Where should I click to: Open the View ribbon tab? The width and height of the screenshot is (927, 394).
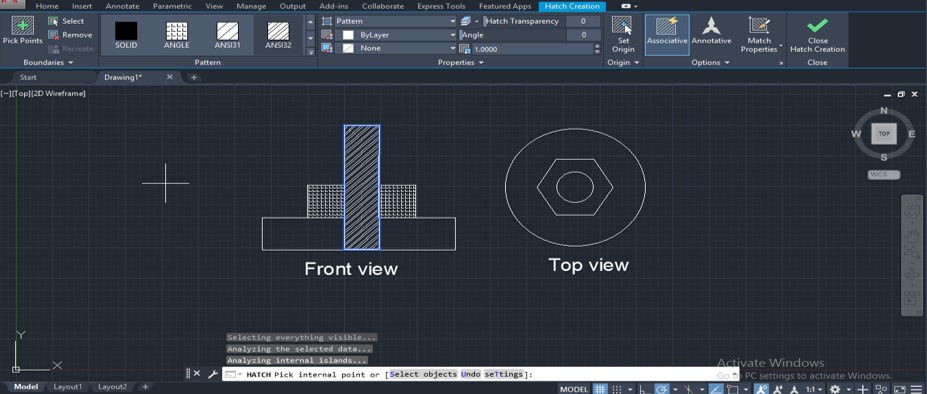tap(214, 7)
